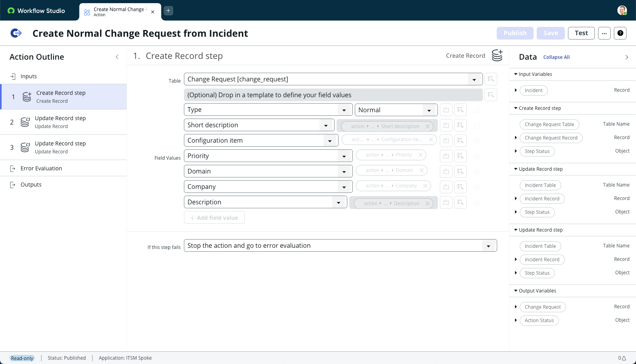Open the user avatar menu
The height and width of the screenshot is (364, 636).
point(622,11)
